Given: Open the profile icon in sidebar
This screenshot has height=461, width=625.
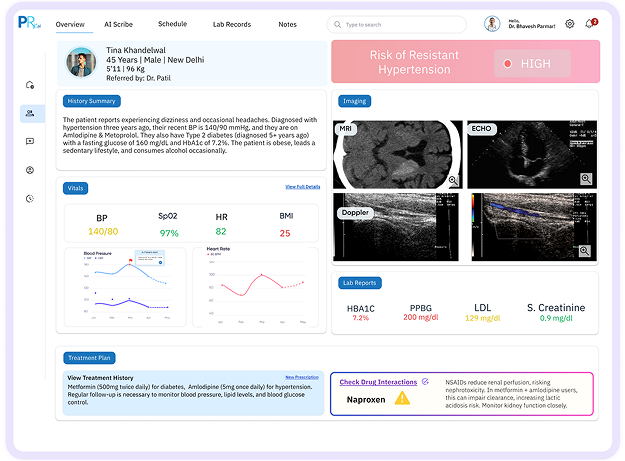Looking at the screenshot, I should coord(30,170).
